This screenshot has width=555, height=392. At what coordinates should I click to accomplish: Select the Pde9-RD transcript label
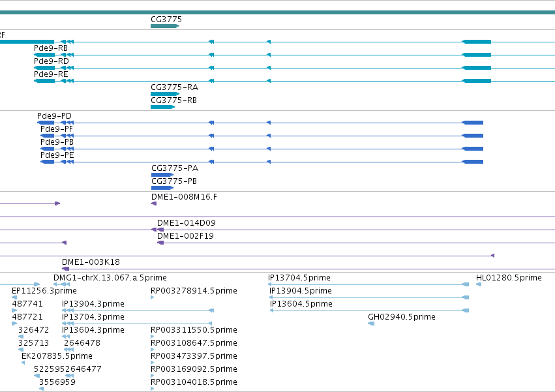[x=52, y=61]
